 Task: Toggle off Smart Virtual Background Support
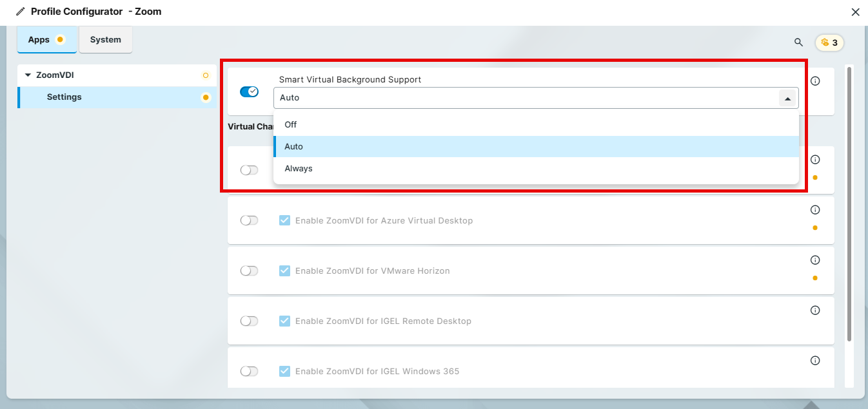point(249,91)
